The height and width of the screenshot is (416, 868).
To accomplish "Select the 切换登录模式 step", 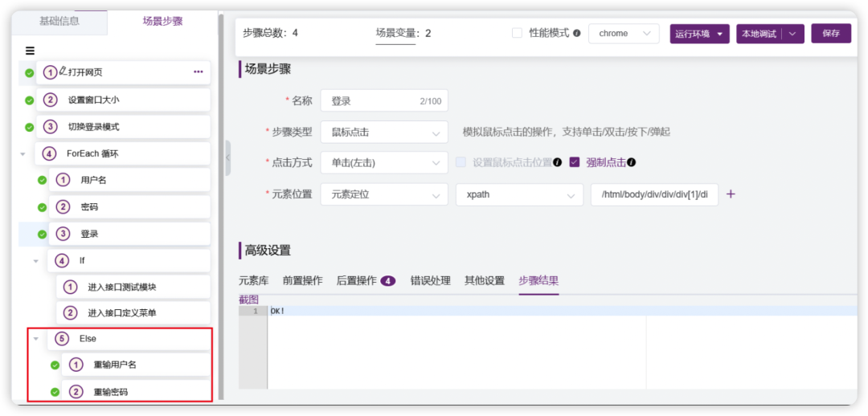I will (124, 127).
